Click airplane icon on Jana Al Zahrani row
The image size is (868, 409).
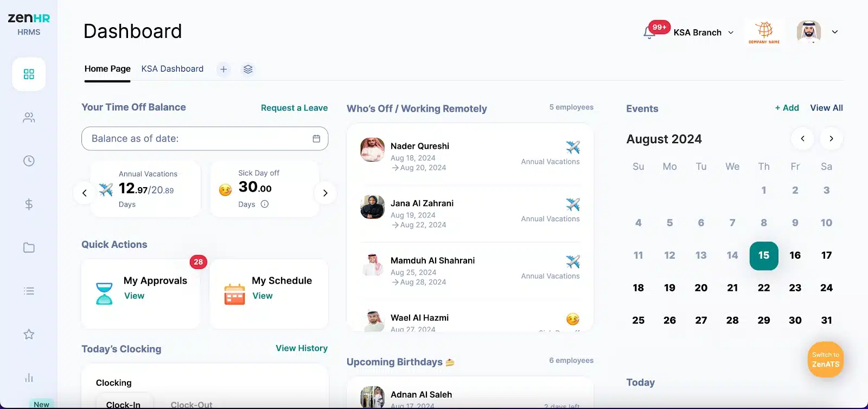(573, 204)
